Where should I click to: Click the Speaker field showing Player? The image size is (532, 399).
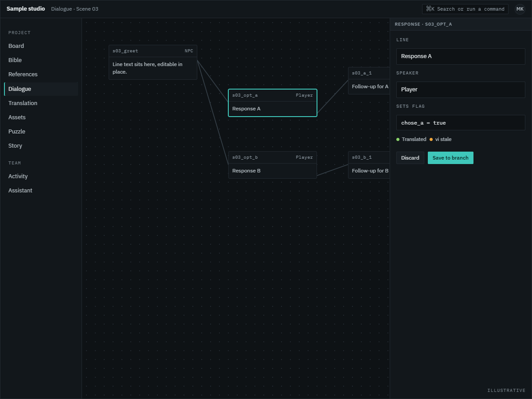tap(461, 90)
